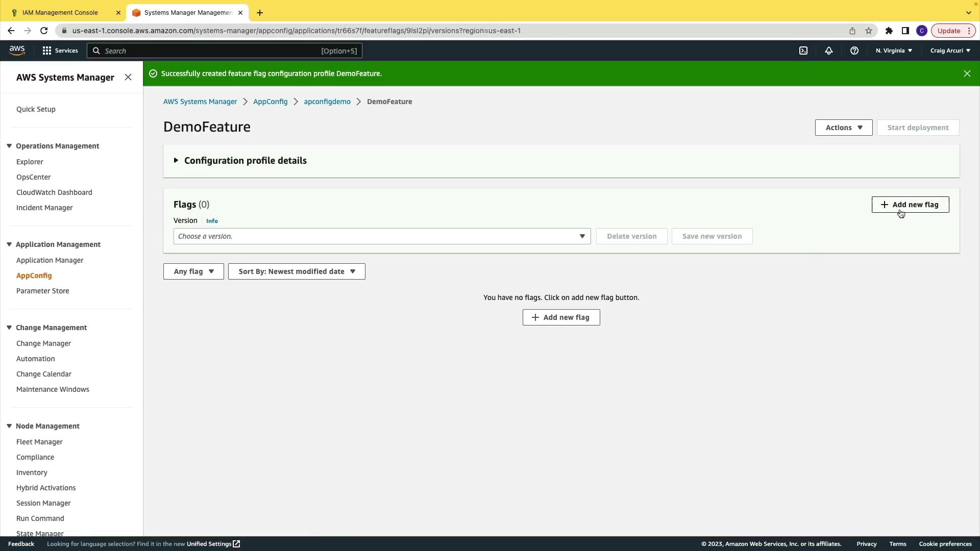
Task: Click the AWS logo home icon
Action: pos(17,50)
